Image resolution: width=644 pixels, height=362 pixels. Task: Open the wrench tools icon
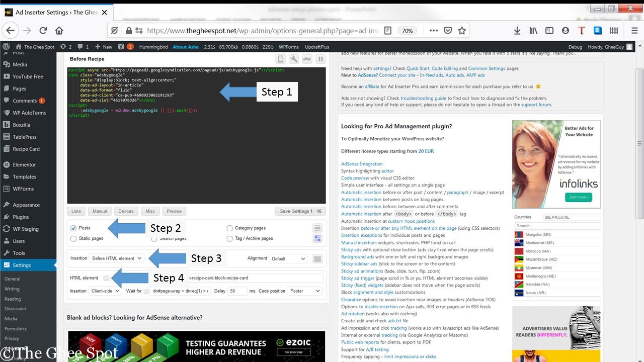294,59
